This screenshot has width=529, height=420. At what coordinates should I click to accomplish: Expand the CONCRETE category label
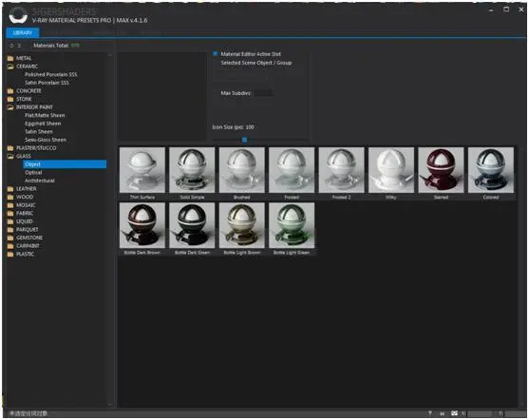point(28,91)
